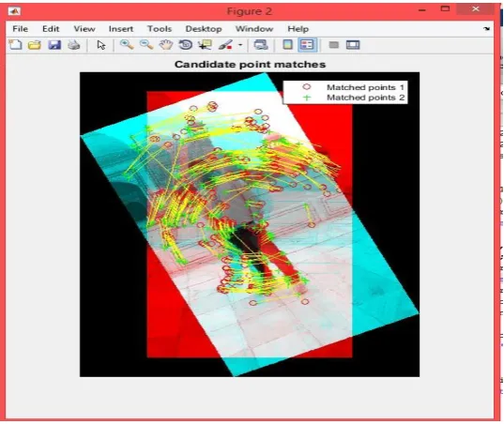This screenshot has height=424, width=504.
Task: Open file with the folder icon
Action: (x=35, y=45)
